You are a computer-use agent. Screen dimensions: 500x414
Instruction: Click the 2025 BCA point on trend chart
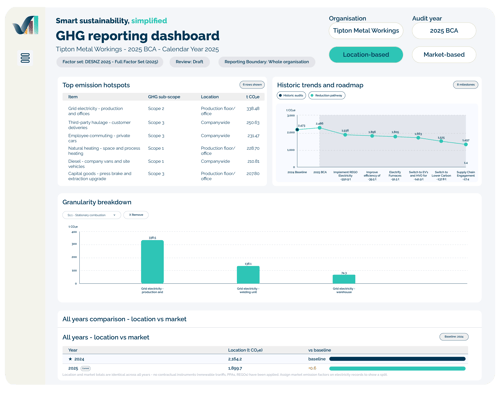[320, 128]
